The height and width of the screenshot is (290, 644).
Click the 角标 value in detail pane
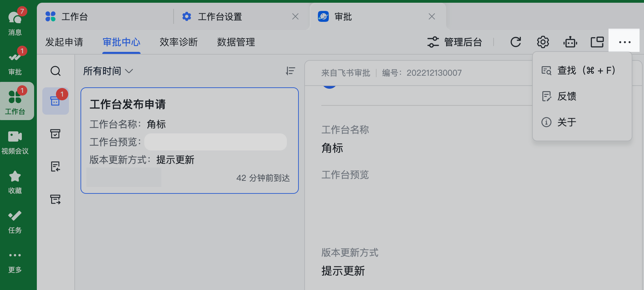332,148
